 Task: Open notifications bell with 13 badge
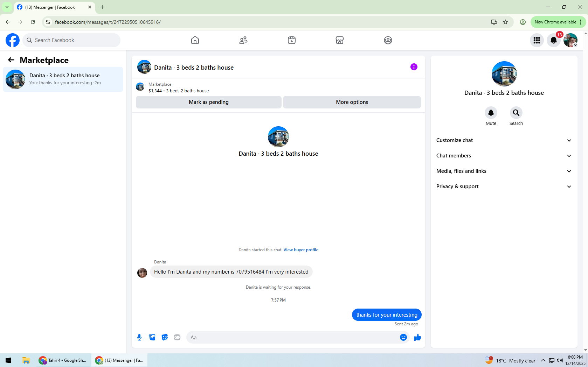coord(554,40)
